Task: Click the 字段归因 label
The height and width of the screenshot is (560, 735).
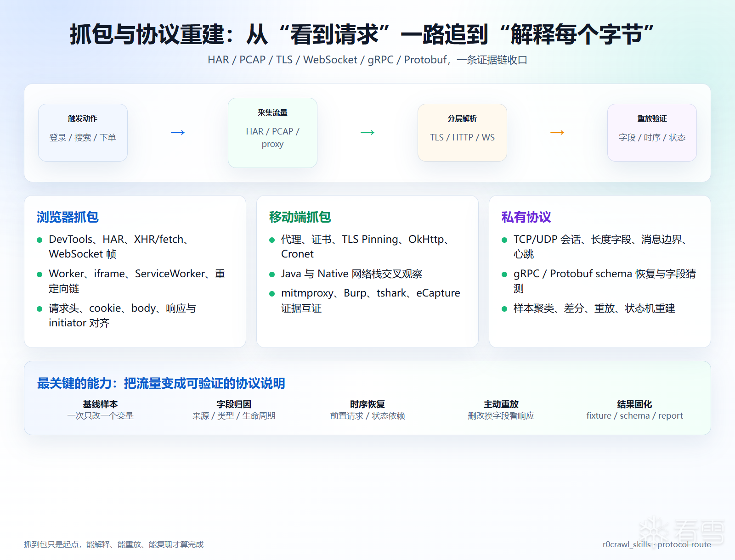Action: pyautogui.click(x=234, y=404)
